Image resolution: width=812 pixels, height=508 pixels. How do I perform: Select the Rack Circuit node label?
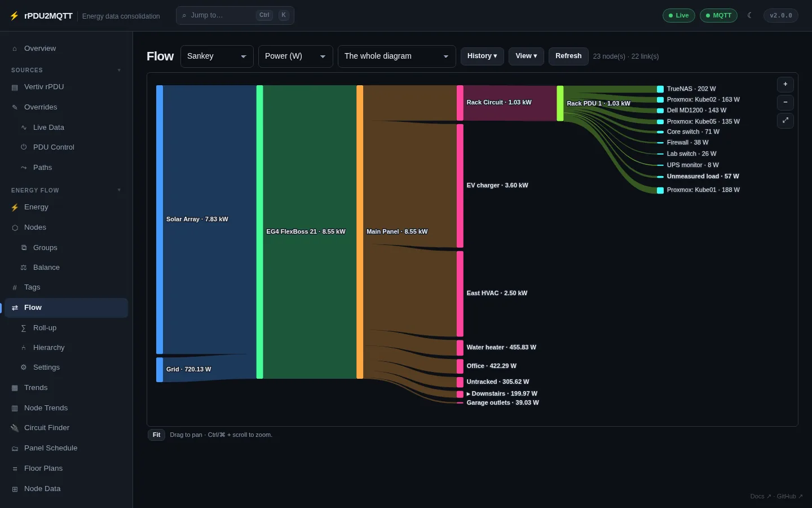pyautogui.click(x=499, y=102)
